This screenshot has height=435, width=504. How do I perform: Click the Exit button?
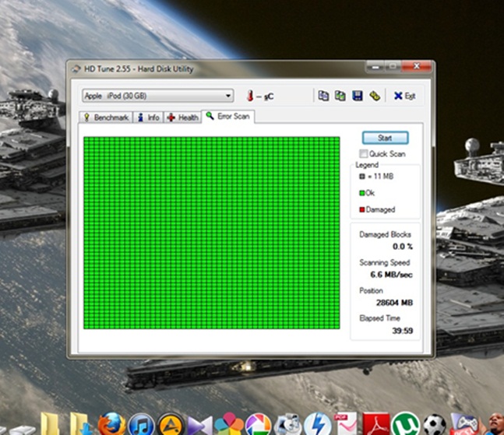click(x=404, y=96)
